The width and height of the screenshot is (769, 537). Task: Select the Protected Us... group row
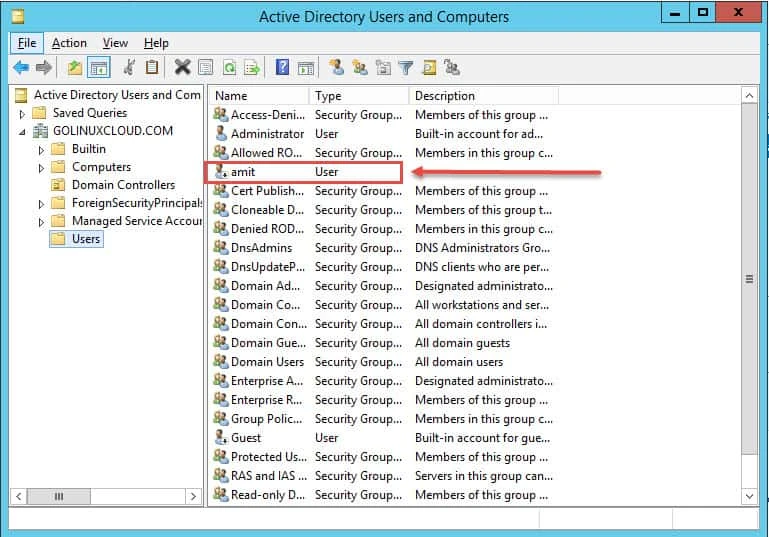[384, 457]
